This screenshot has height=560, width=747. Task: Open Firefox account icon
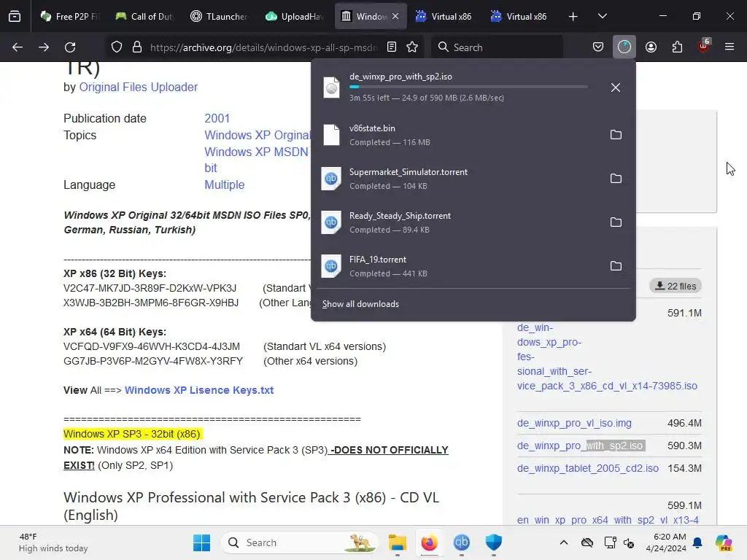pos(651,47)
